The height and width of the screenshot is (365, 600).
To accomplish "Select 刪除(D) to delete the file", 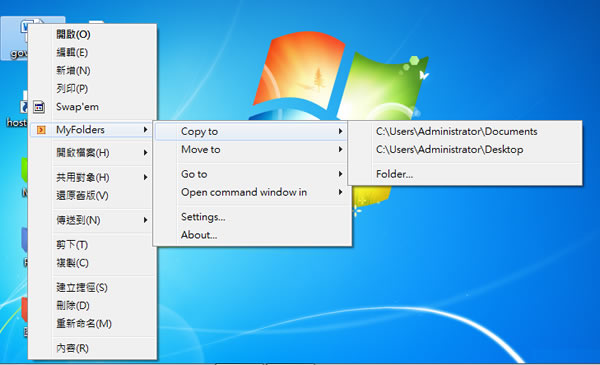I will (x=92, y=305).
